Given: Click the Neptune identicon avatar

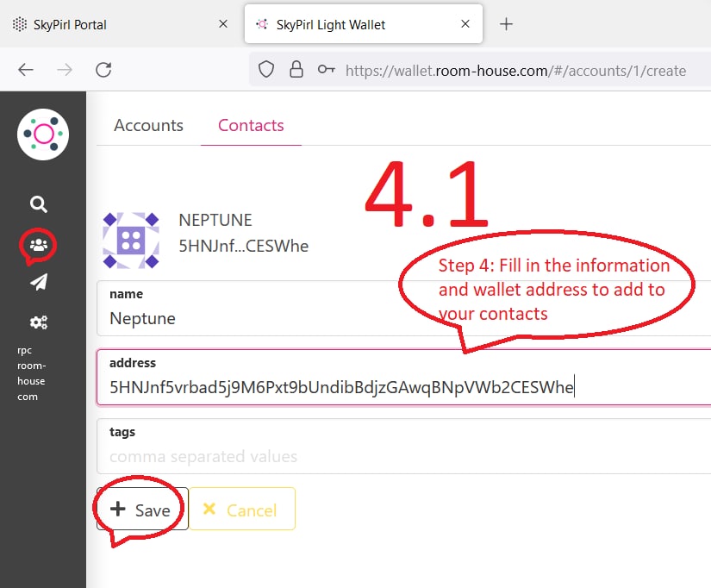Looking at the screenshot, I should (x=131, y=241).
